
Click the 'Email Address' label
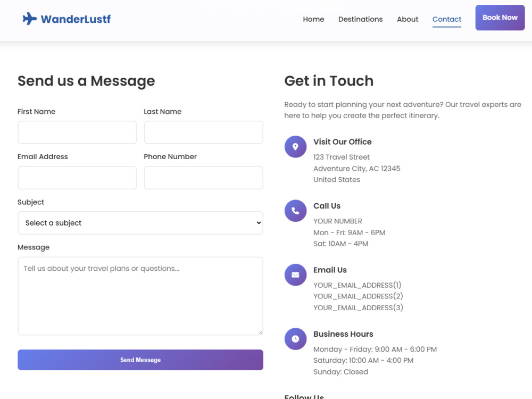click(43, 157)
